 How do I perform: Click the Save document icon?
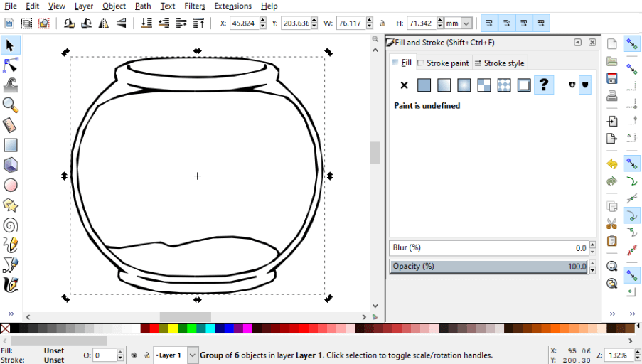(x=611, y=79)
